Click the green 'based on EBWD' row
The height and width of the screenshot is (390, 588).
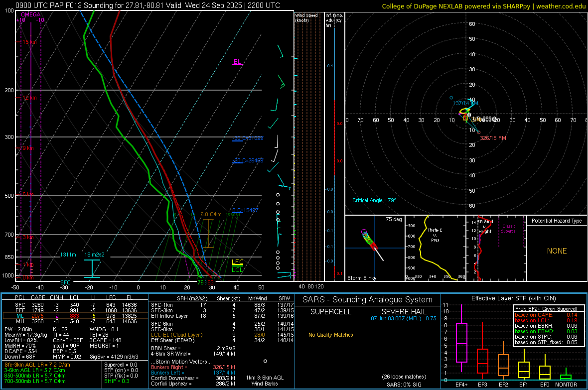pos(546,331)
